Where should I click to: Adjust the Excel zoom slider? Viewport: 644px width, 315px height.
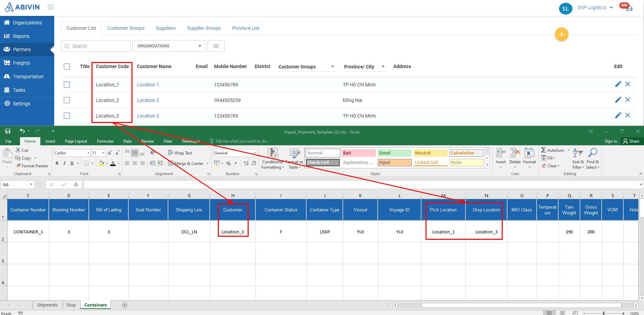[x=603, y=313]
